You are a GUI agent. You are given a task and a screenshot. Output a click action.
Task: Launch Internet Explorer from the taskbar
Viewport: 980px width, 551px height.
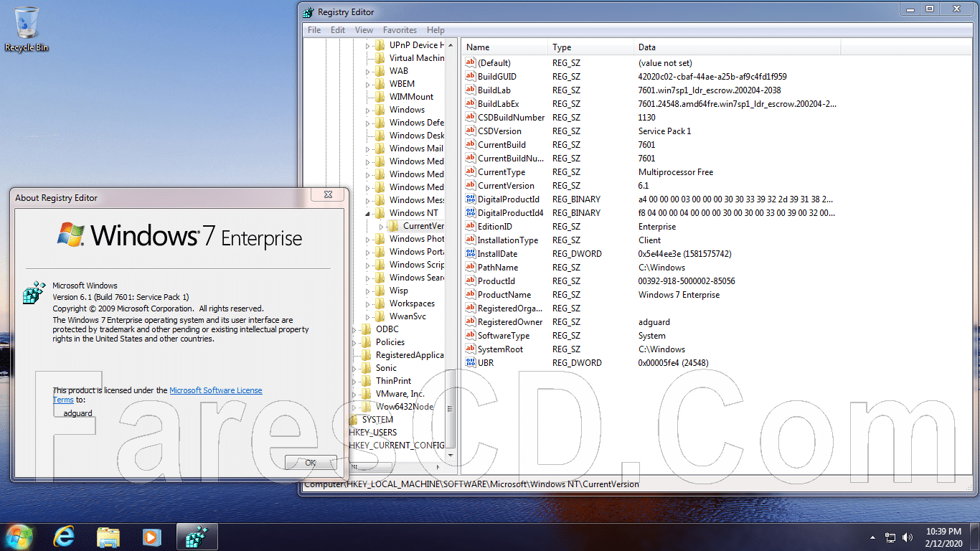pos(64,537)
